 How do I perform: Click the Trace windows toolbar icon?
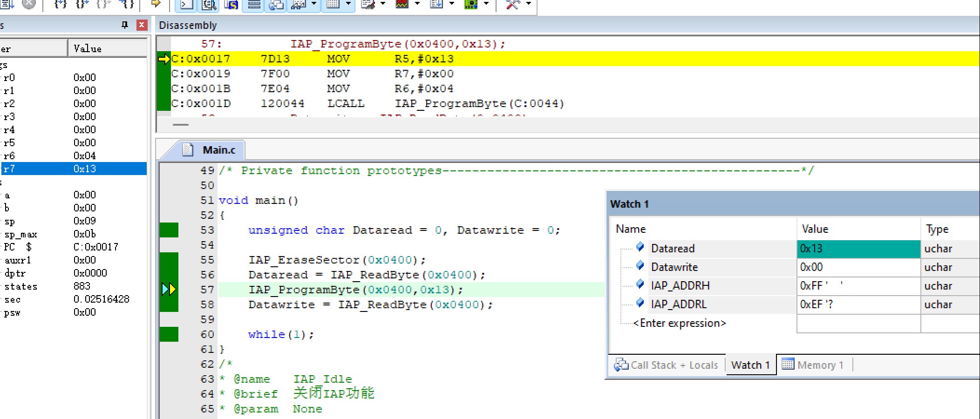click(x=436, y=5)
